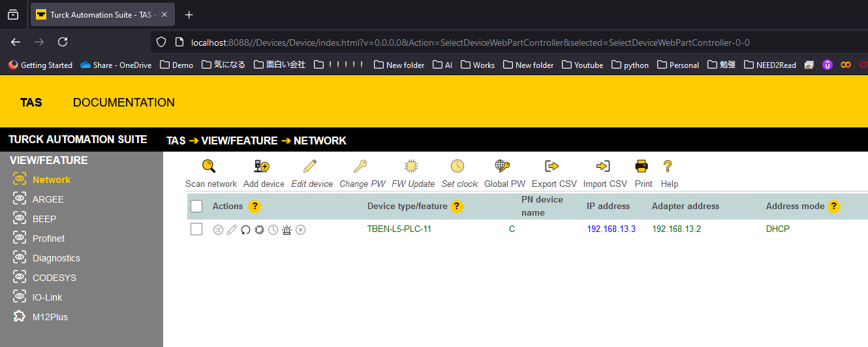Open the Youtube bookmarks folder
Viewport: 868px width, 347px height.
click(x=582, y=65)
